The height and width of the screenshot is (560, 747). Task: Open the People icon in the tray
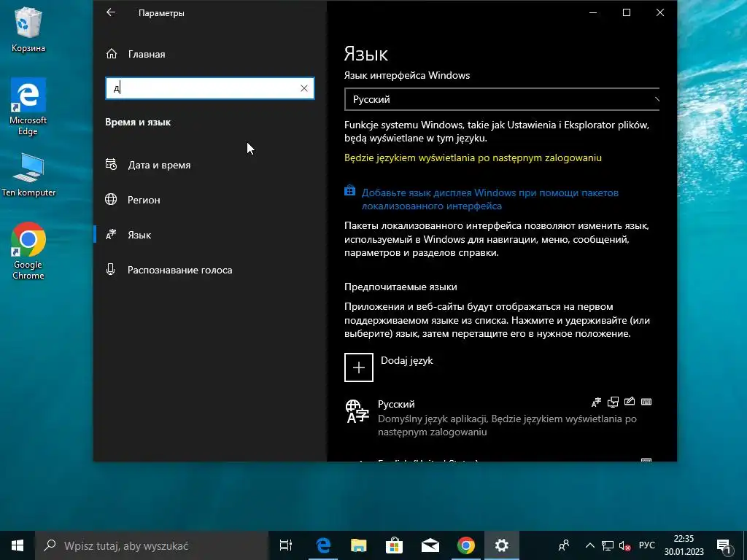pos(564,545)
